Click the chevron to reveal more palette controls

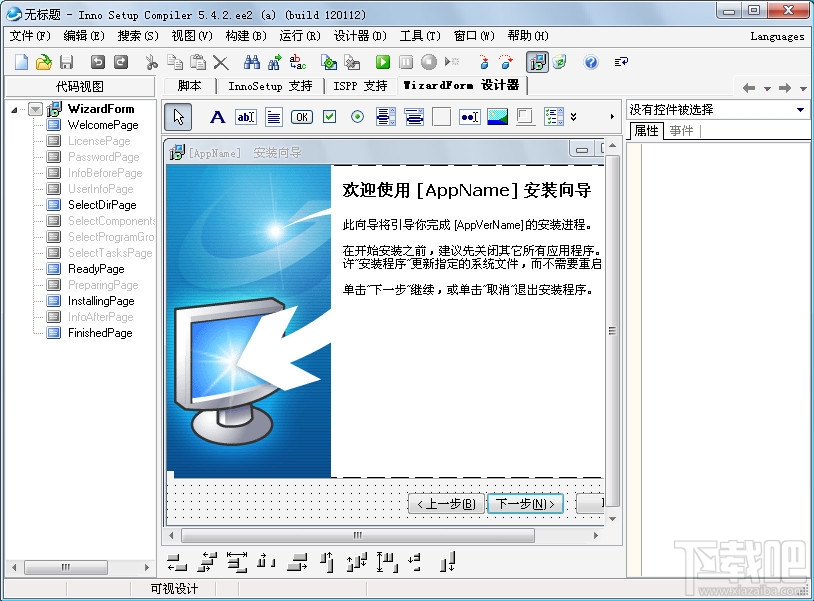pyautogui.click(x=573, y=117)
